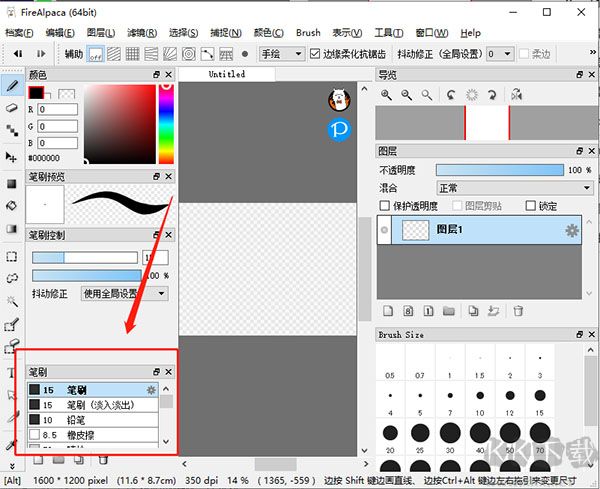Select the Brush pen tool in left toolbar

tap(12, 85)
